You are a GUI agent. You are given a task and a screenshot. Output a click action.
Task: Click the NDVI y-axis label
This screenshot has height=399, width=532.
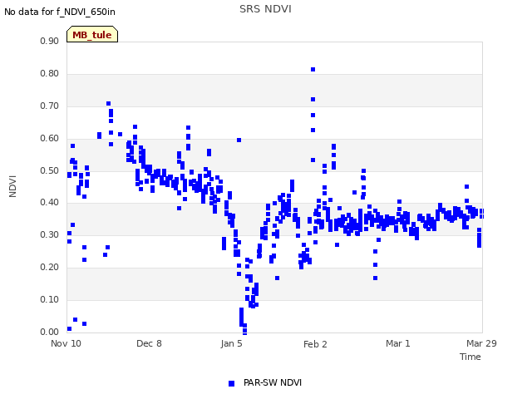(12, 186)
